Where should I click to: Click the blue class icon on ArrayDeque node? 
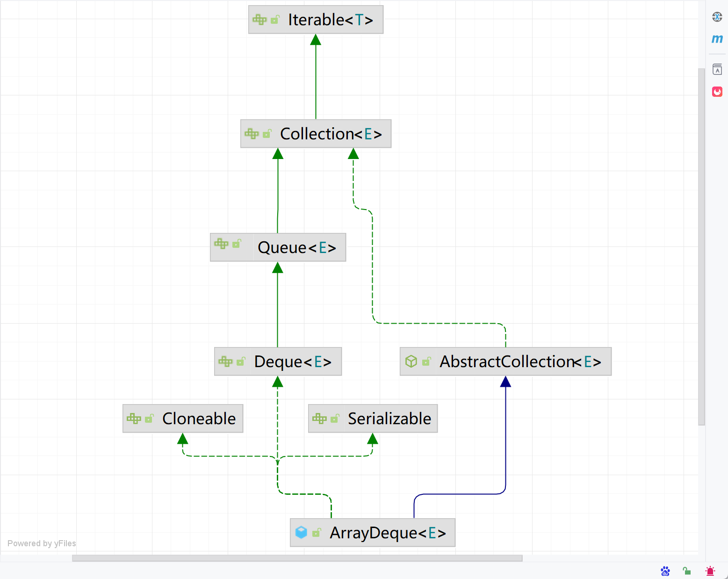click(x=301, y=532)
